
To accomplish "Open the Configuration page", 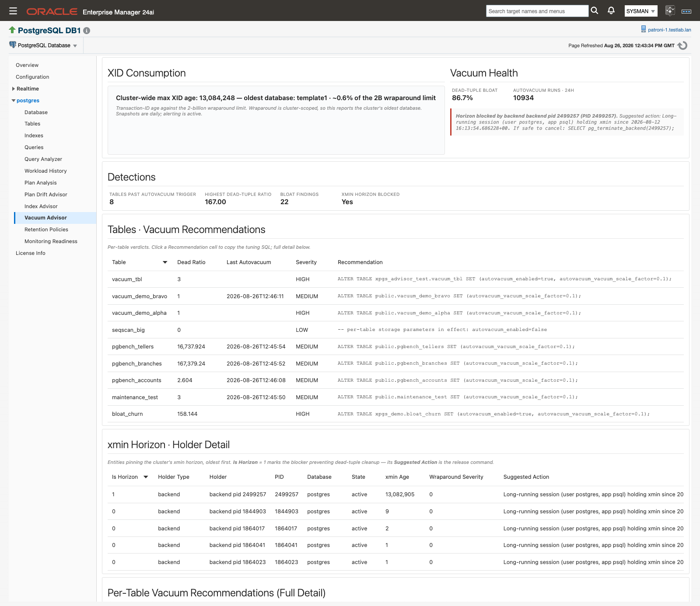I will [x=32, y=77].
